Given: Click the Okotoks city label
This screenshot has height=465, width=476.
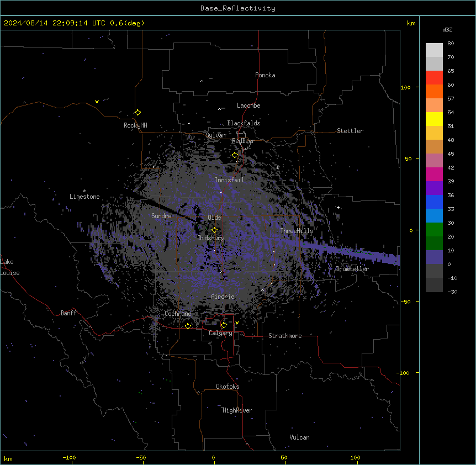Looking at the screenshot, I should point(228,387).
